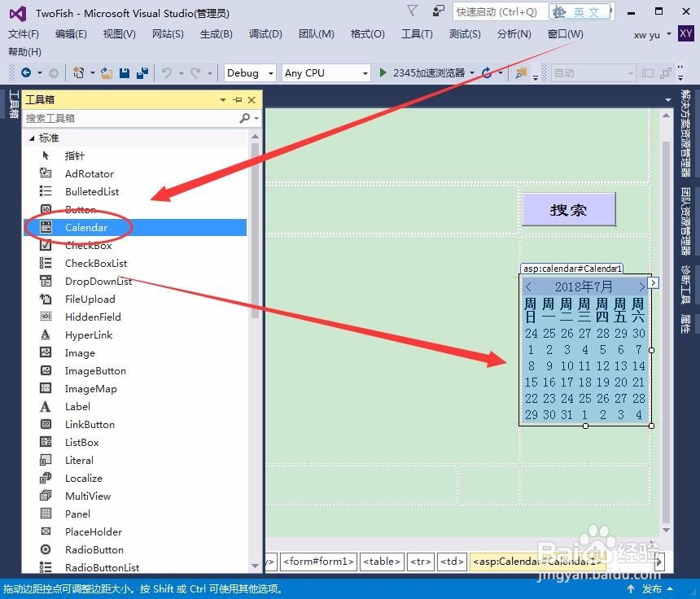700x599 pixels.
Task: Pin the toolbox panel with the auto-hide pin
Action: (238, 99)
